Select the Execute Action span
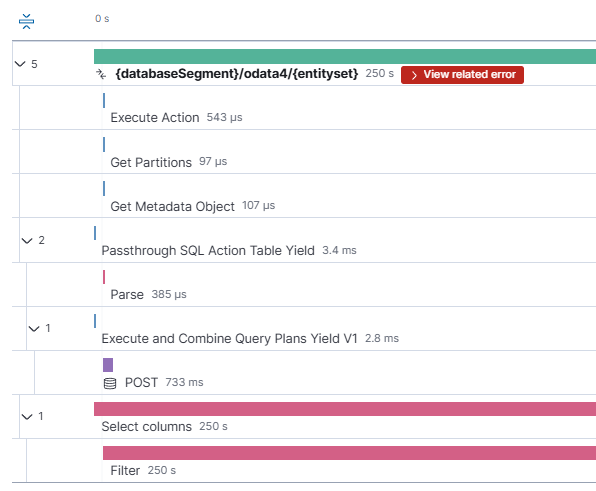 point(155,117)
